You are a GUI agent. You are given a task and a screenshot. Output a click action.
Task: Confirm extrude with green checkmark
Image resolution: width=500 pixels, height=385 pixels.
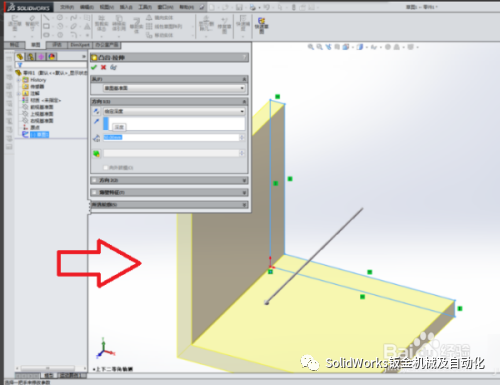(94, 67)
